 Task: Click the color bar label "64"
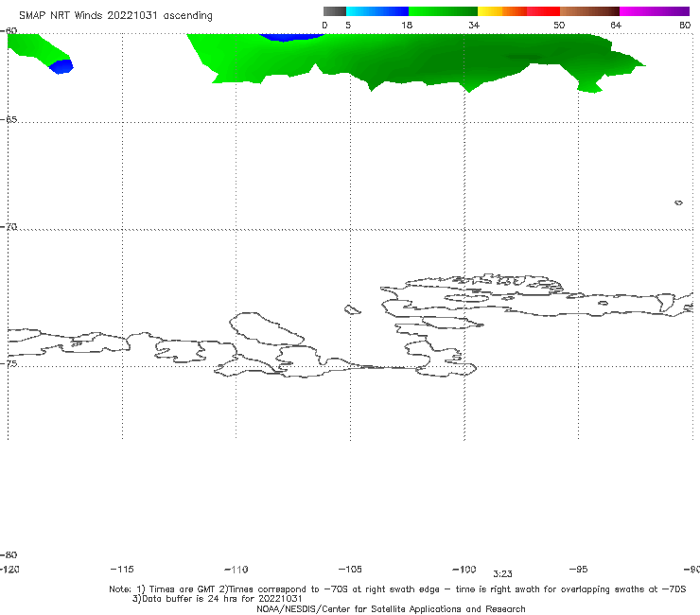[x=616, y=25]
